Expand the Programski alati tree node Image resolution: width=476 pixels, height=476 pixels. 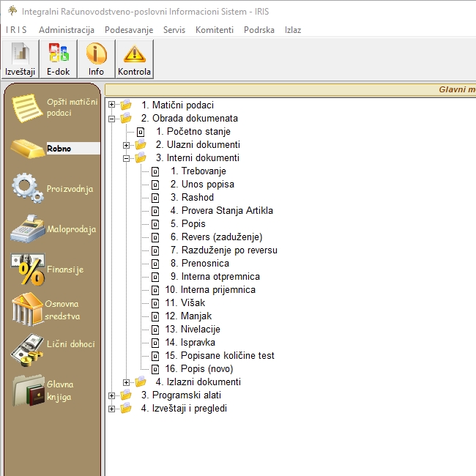111,395
